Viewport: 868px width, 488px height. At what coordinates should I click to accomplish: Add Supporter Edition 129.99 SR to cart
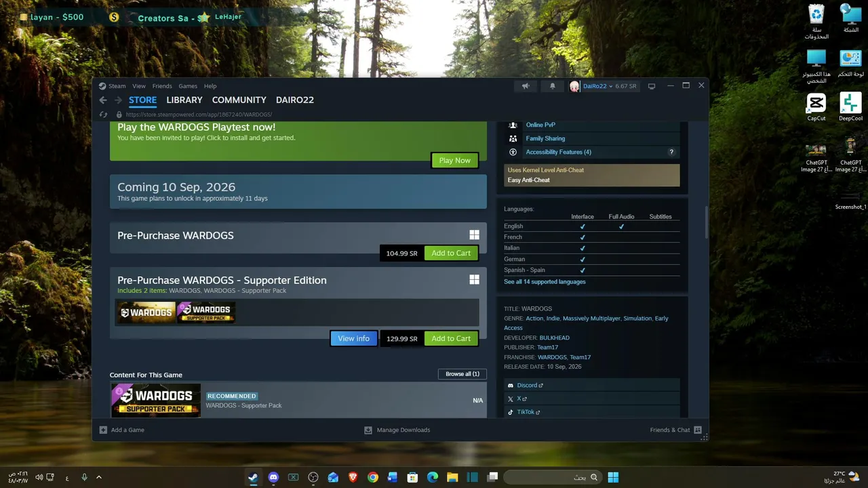coord(451,338)
